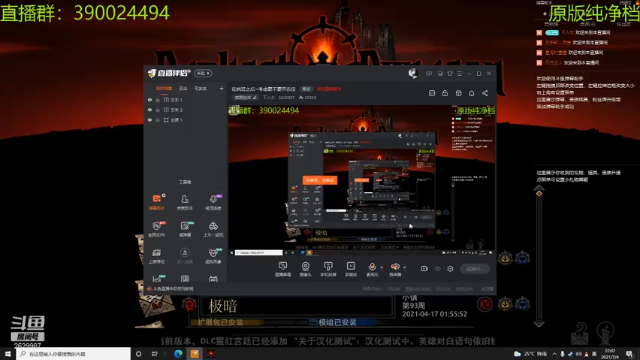Open the three-circles group tool
The width and height of the screenshot is (640, 360).
(213, 229)
